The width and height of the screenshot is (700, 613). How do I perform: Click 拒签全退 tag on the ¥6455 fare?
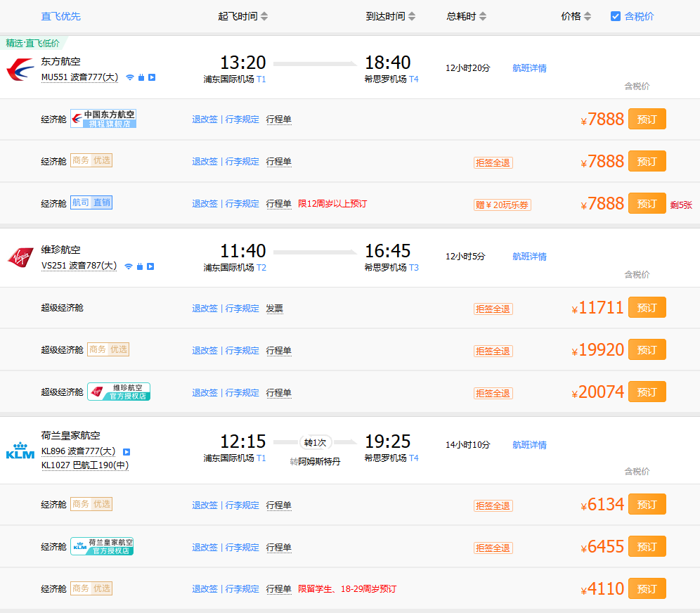[493, 548]
